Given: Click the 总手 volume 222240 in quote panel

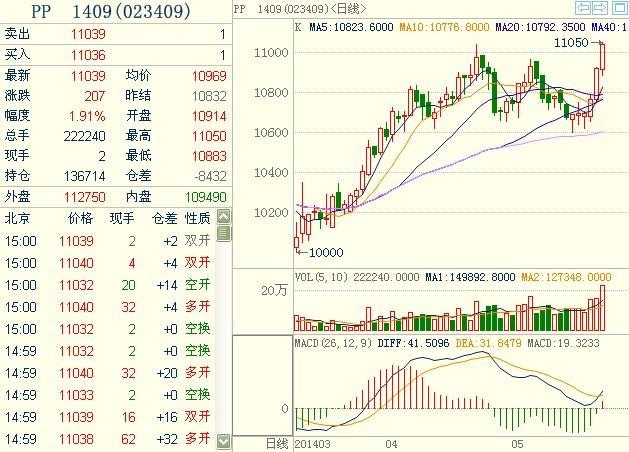Looking at the screenshot, I should coord(85,136).
